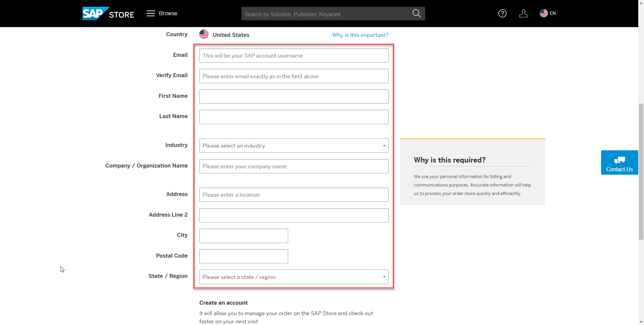This screenshot has width=644, height=325.
Task: Open the Browse menu
Action: pyautogui.click(x=162, y=13)
